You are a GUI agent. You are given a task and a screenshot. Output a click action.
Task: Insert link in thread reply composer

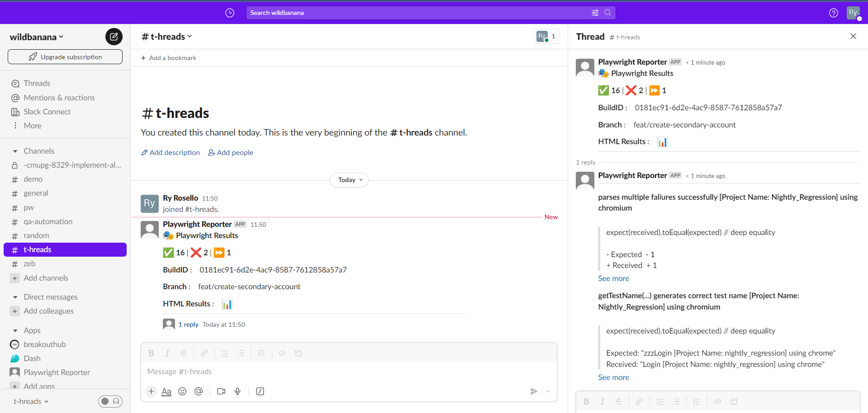pyautogui.click(x=639, y=401)
